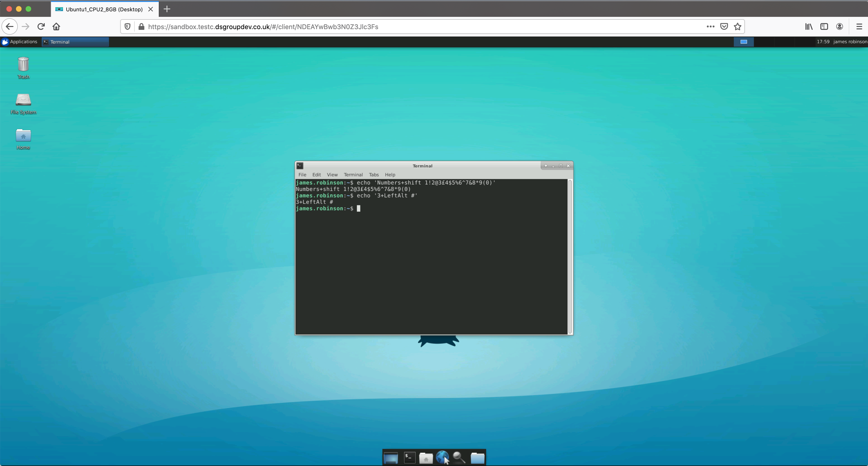Click the command echo '3+LeftAlt #' line
Screen dimensions: 868x466
click(x=357, y=196)
